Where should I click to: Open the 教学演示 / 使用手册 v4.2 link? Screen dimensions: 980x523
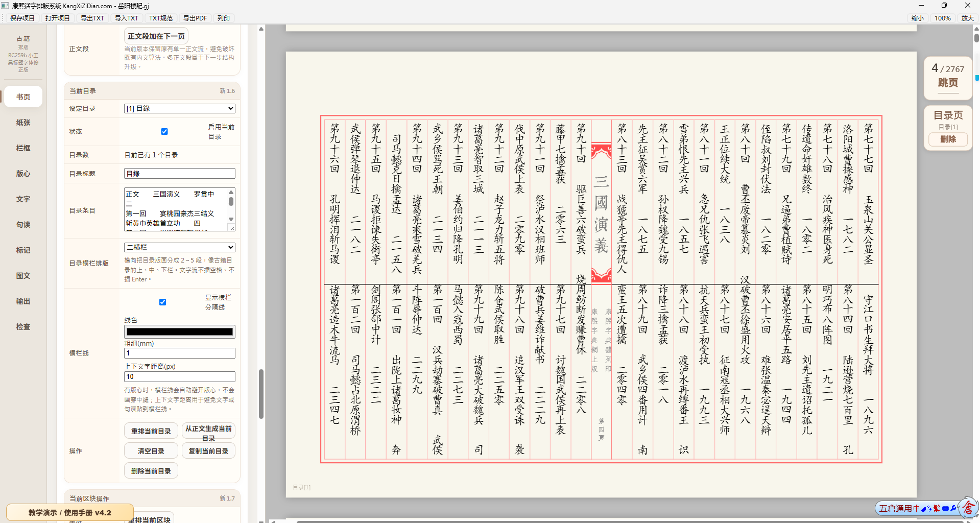(70, 513)
